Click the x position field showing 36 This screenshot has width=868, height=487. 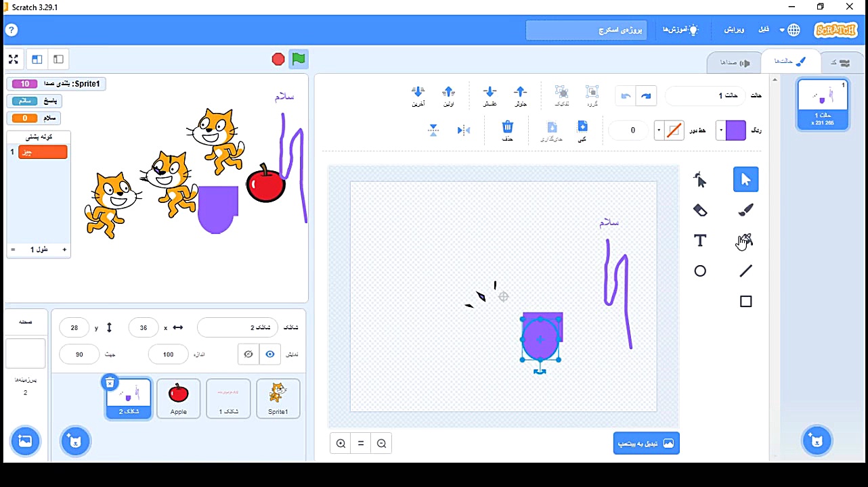[144, 327]
